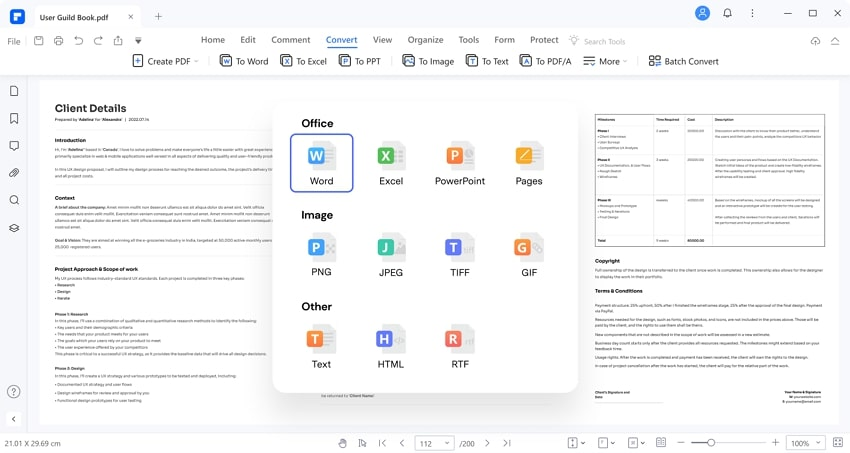Click zoom out minus button

681,443
